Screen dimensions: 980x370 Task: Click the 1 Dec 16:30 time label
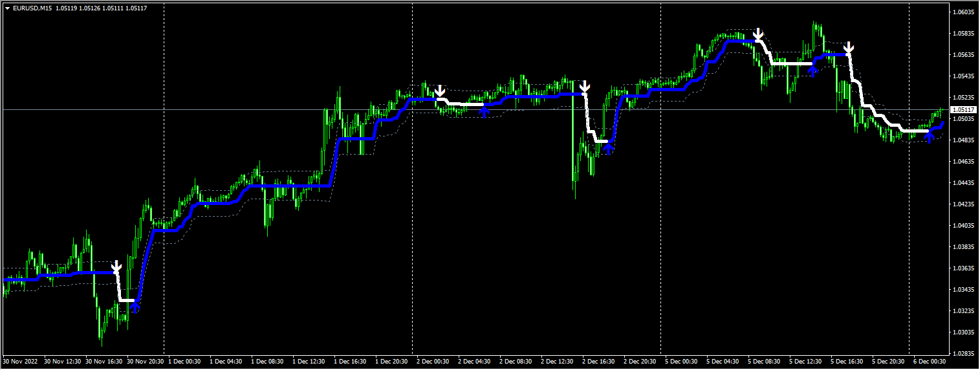coord(351,362)
